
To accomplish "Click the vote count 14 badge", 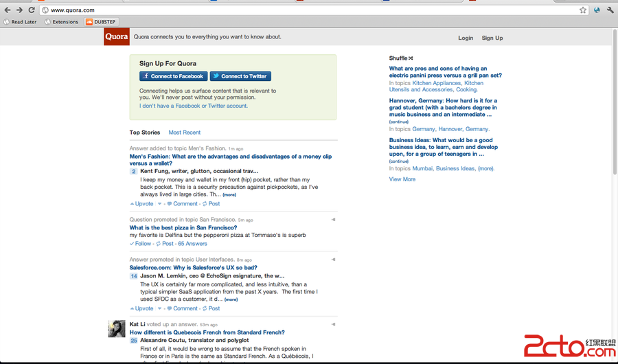I will click(134, 276).
